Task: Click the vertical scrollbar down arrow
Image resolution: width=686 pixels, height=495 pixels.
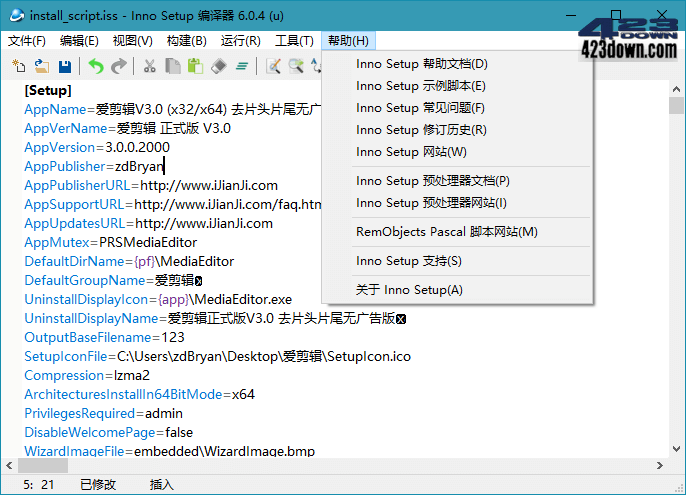Action: [x=676, y=449]
